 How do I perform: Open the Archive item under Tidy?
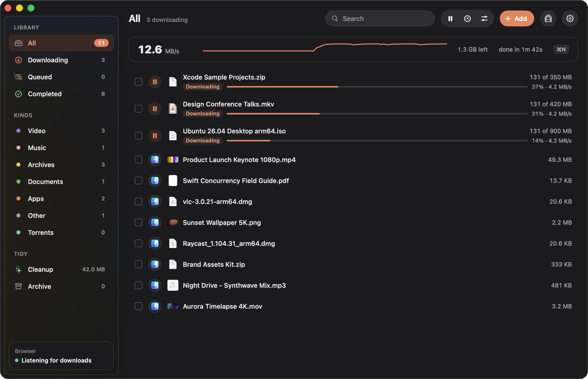[61, 286]
